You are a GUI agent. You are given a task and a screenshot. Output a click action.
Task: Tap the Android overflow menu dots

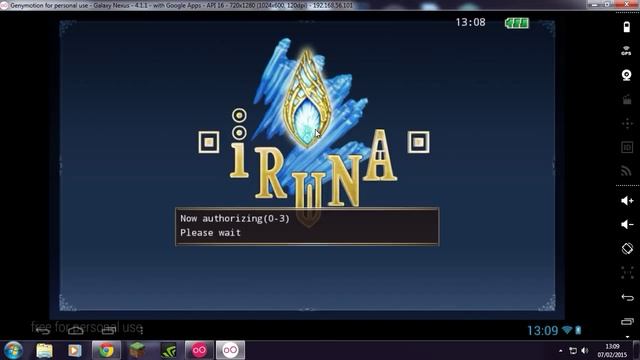coord(141,331)
